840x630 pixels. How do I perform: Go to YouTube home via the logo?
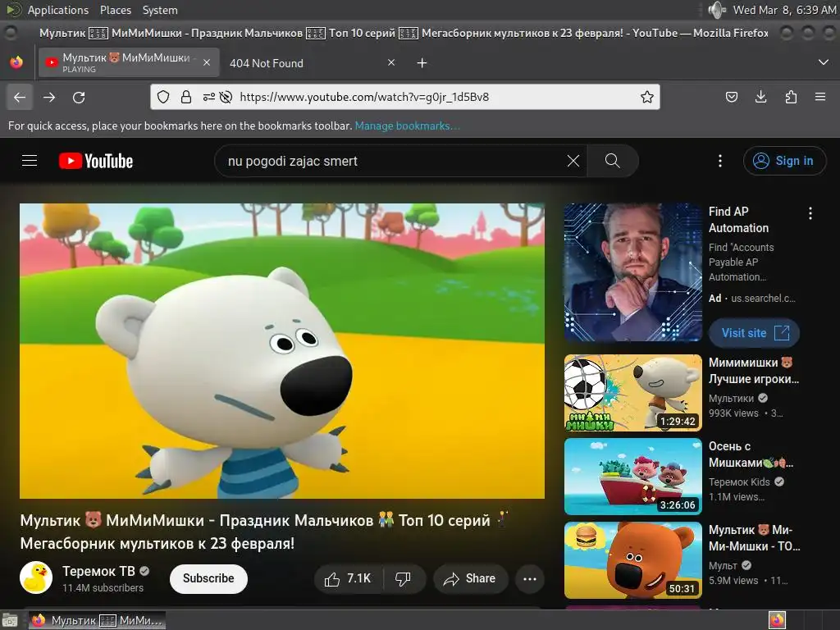(x=96, y=161)
